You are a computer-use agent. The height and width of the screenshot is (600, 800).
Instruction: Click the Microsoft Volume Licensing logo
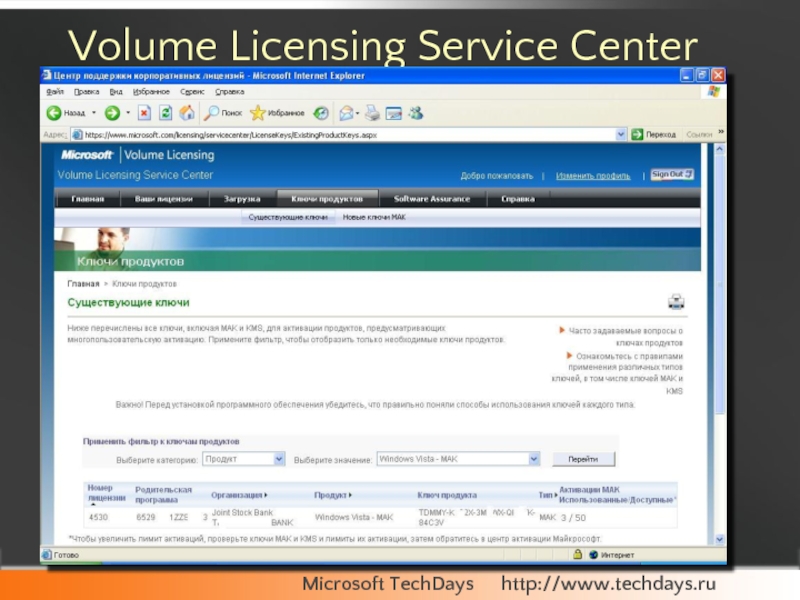click(138, 155)
